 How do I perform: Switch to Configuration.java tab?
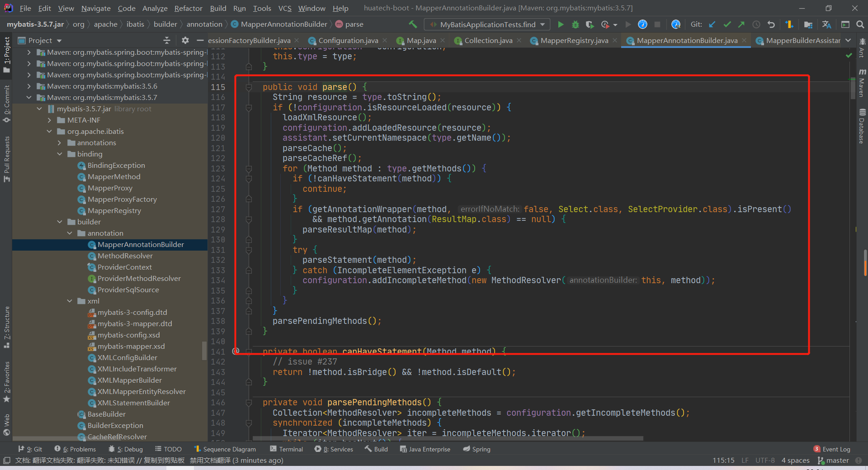click(348, 41)
